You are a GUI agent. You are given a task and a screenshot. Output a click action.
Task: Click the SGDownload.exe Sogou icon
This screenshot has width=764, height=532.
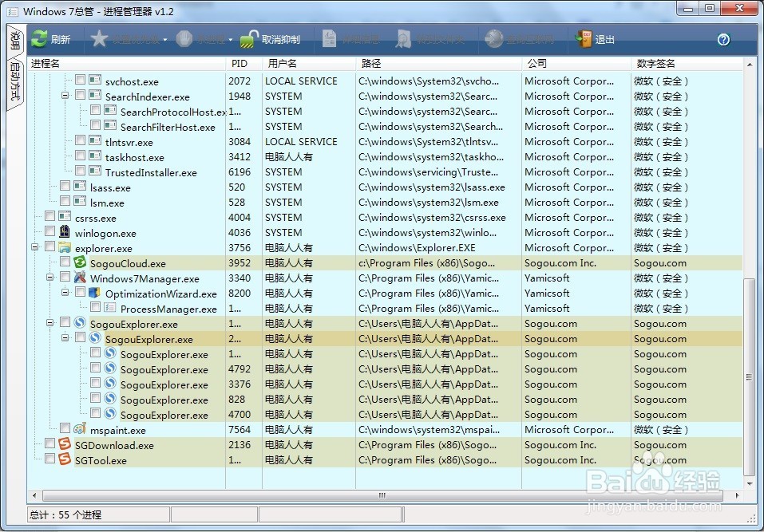tap(65, 444)
